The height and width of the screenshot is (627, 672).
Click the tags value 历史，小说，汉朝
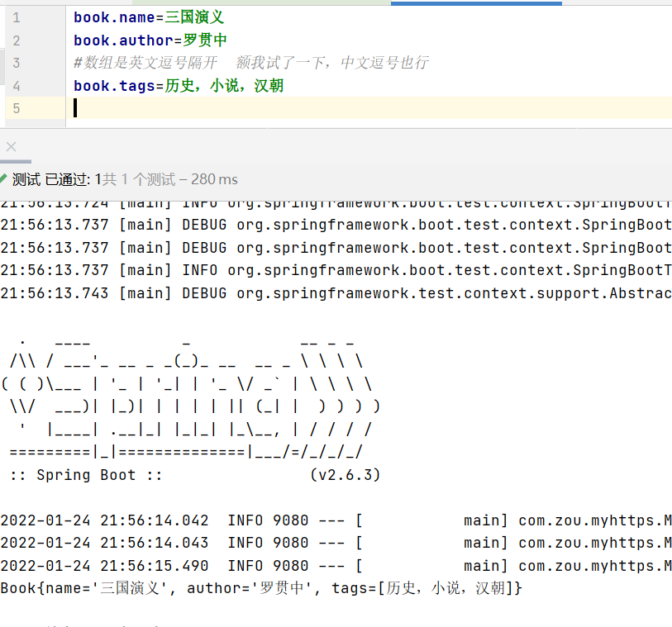[x=225, y=86]
